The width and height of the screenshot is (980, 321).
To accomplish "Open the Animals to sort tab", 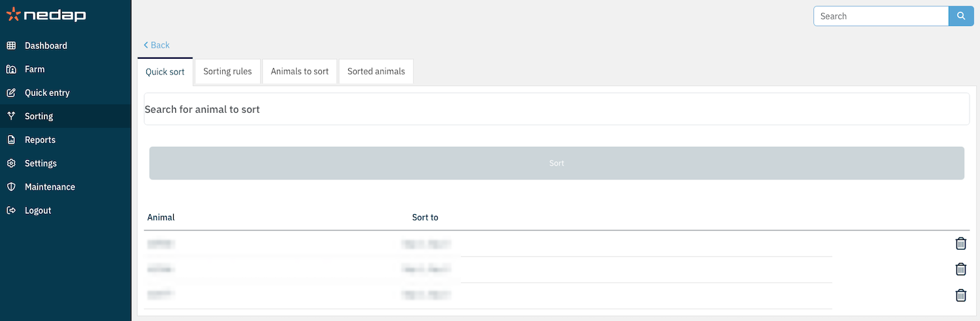I will point(299,72).
